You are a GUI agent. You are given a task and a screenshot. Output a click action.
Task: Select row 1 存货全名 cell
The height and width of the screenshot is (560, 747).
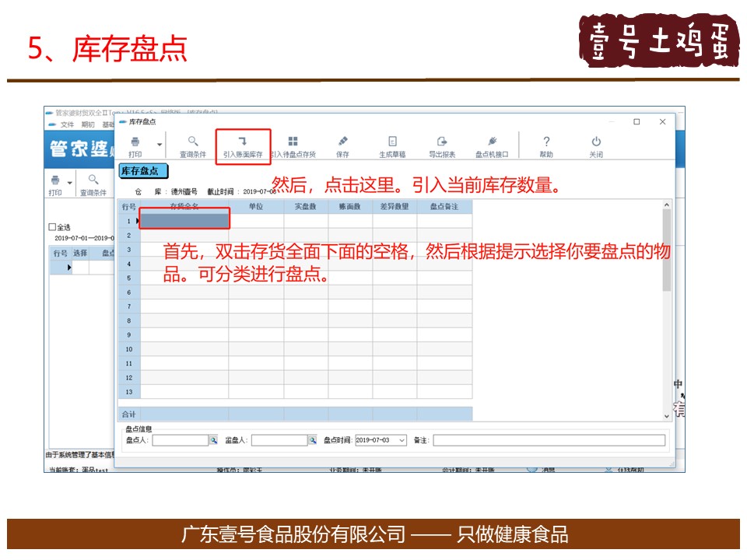(184, 221)
